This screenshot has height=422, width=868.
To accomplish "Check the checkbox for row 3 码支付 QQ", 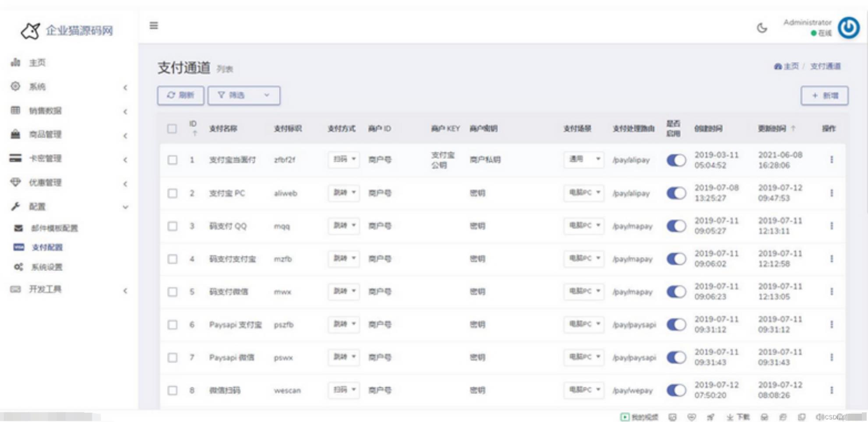I will [x=173, y=226].
